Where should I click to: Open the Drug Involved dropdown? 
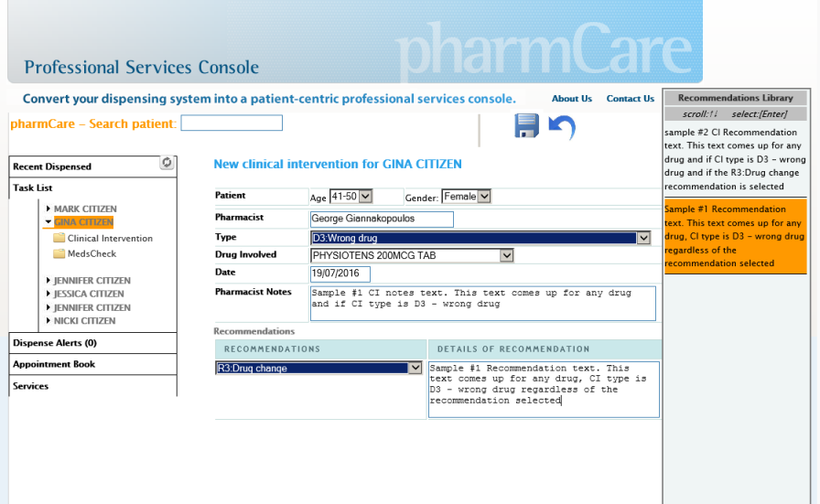(412, 255)
